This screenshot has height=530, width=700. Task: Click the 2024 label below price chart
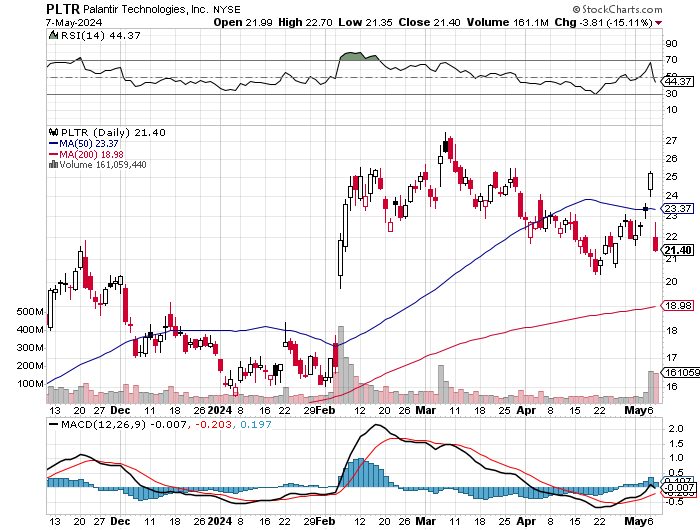point(220,410)
